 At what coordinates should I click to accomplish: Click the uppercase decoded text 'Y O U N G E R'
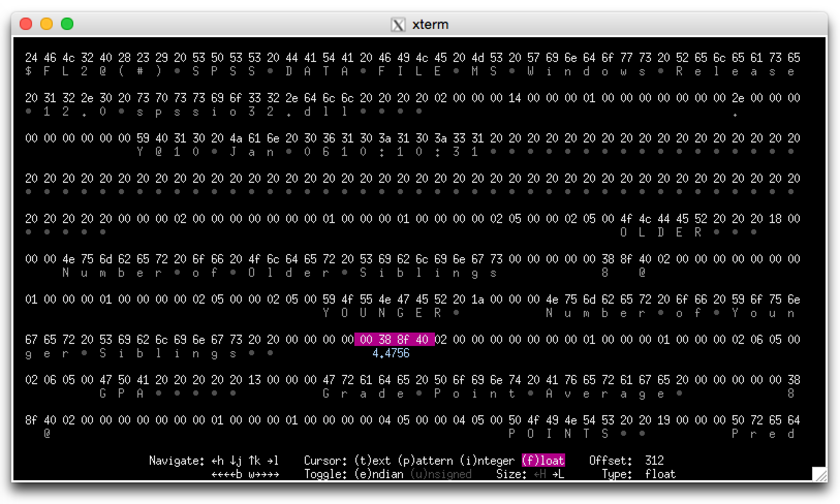pos(382,313)
